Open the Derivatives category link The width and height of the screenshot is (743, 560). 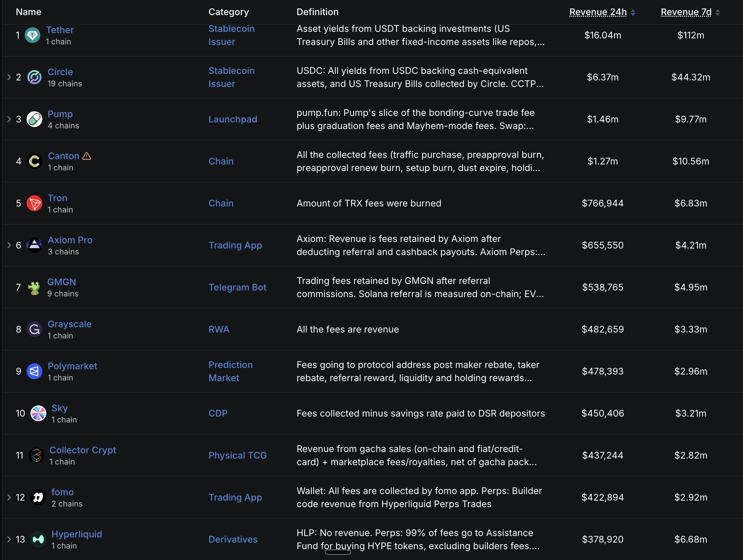click(233, 539)
